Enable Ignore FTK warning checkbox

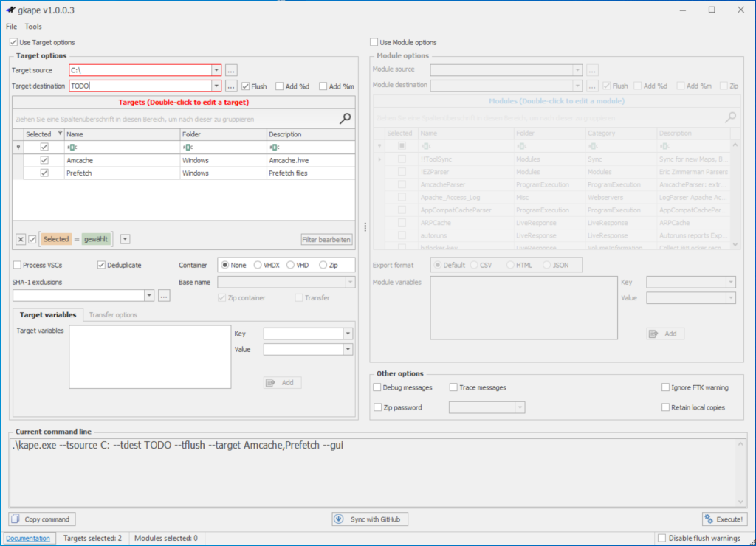(x=665, y=387)
